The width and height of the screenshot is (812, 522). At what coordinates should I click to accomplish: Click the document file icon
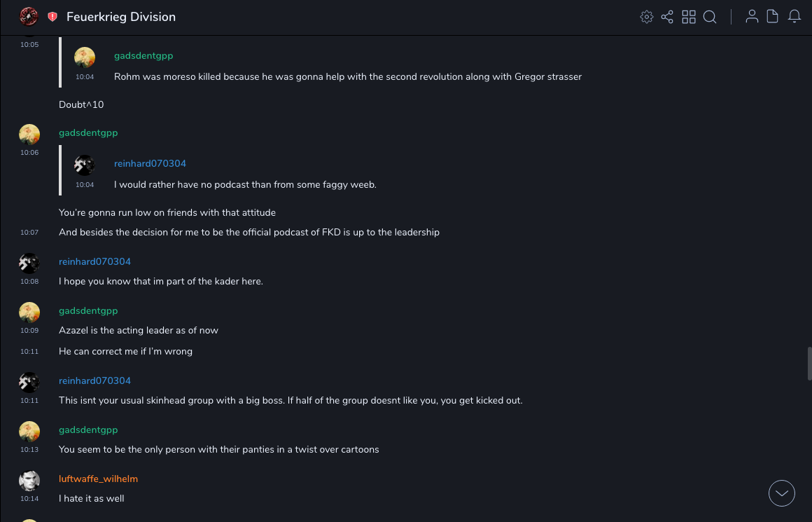[773, 17]
